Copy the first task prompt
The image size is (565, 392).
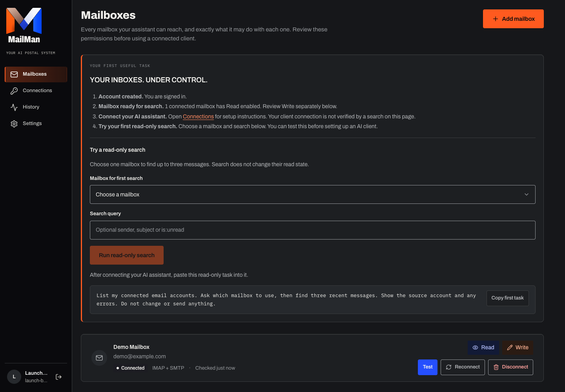click(x=508, y=298)
